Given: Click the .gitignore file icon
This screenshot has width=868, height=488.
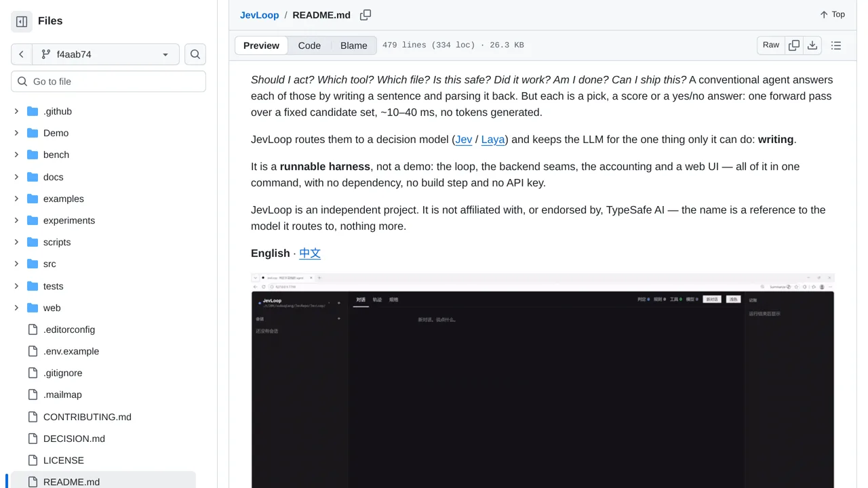Looking at the screenshot, I should (x=33, y=373).
